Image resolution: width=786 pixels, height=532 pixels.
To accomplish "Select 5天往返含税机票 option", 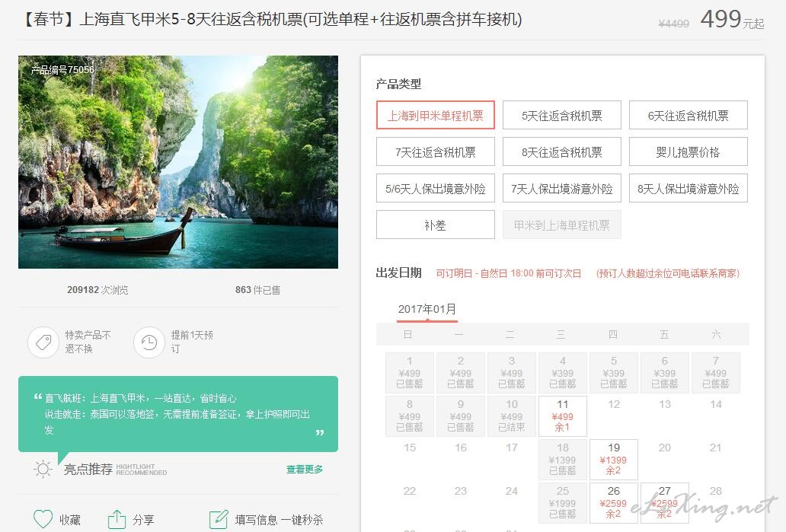I will click(x=562, y=115).
